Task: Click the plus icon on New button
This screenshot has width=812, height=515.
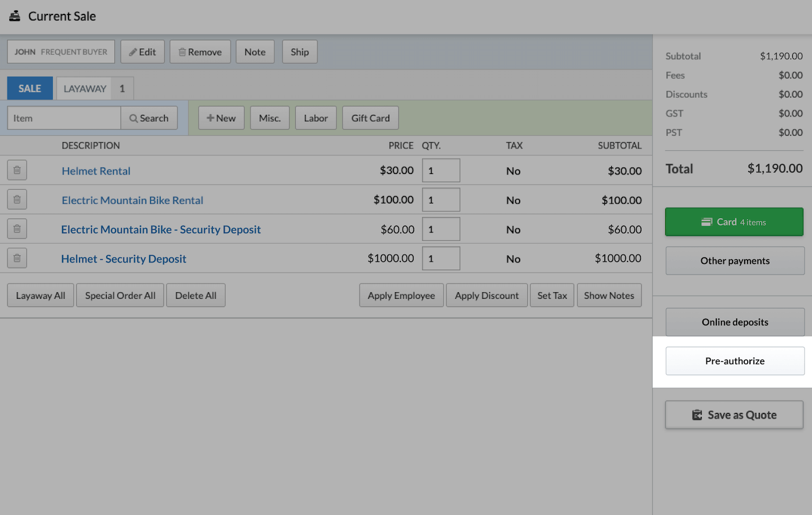Action: 210,117
